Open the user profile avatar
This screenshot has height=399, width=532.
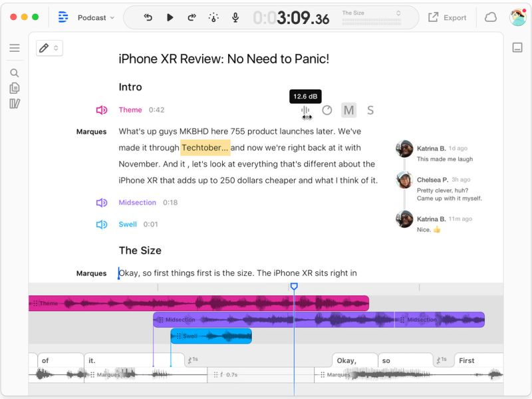point(518,17)
